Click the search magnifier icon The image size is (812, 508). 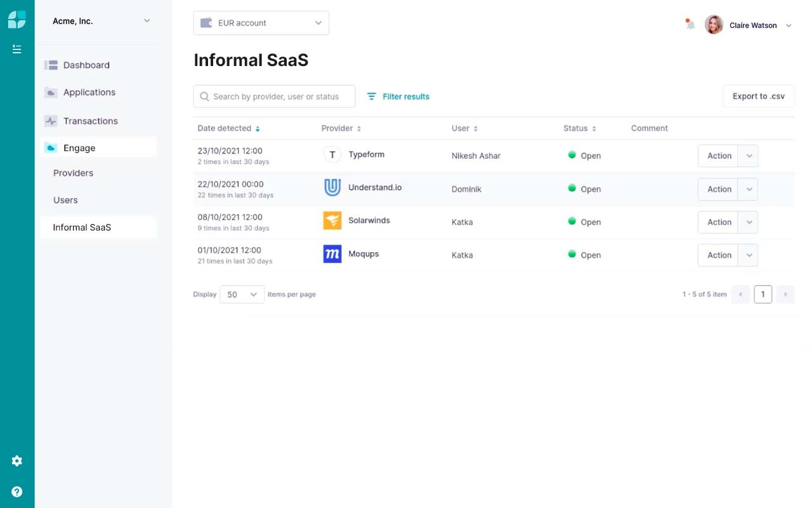[x=204, y=97]
